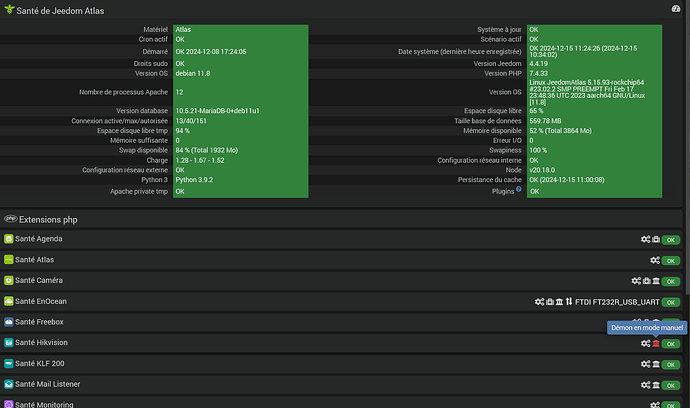Screen dimensions: 690x408
Task: Click the Caméra daemon status icon
Action: pyautogui.click(x=656, y=281)
